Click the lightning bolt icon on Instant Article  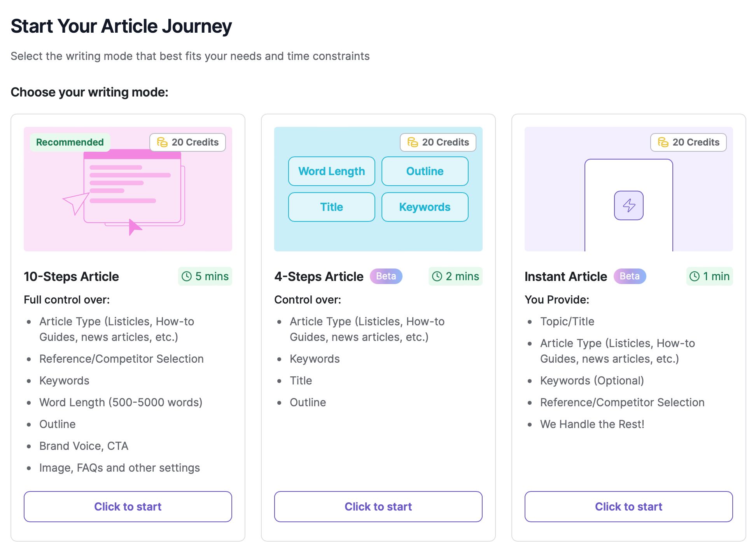point(629,205)
